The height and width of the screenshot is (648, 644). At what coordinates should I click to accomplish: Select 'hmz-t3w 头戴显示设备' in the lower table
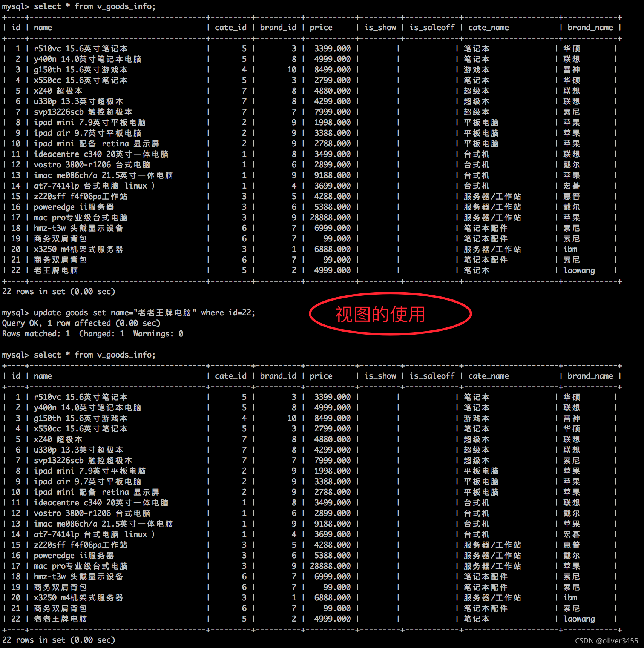click(78, 577)
